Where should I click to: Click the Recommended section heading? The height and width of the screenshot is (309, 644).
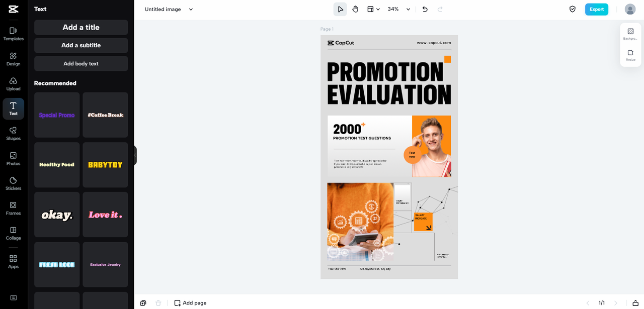coord(55,83)
